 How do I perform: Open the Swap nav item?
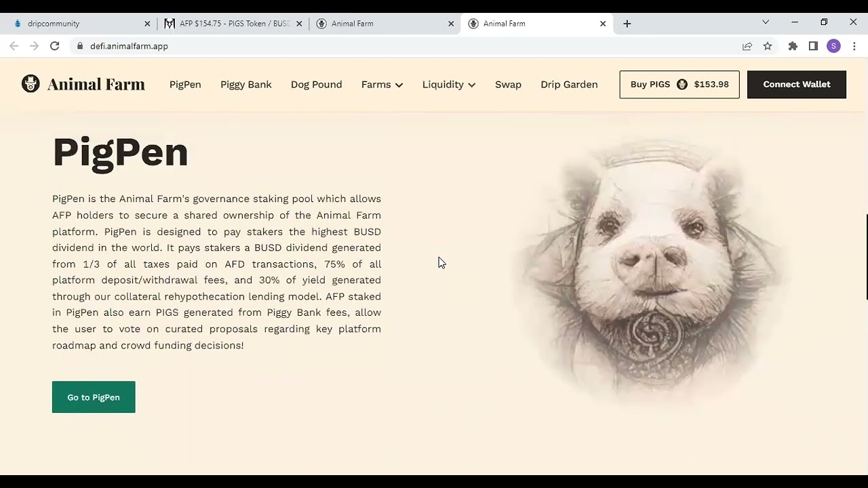click(508, 85)
